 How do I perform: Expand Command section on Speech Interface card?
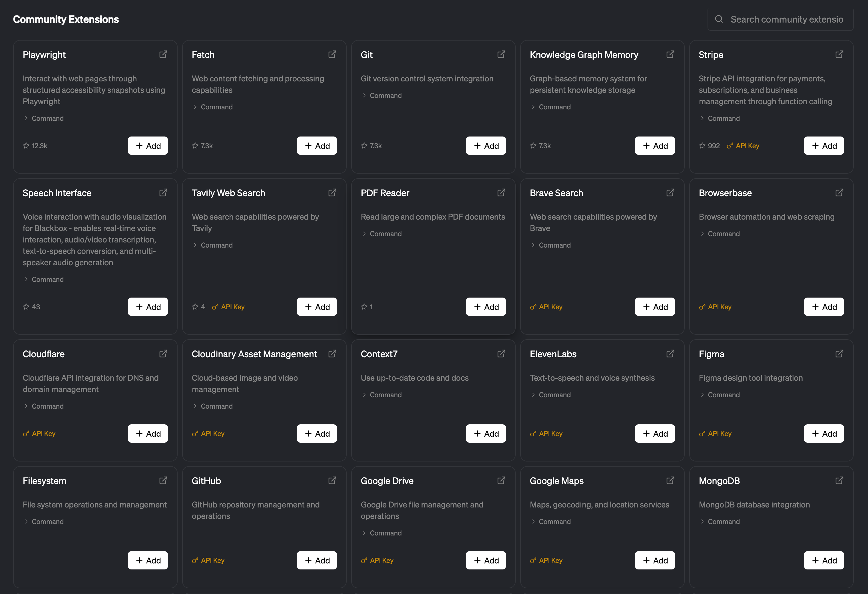click(43, 280)
